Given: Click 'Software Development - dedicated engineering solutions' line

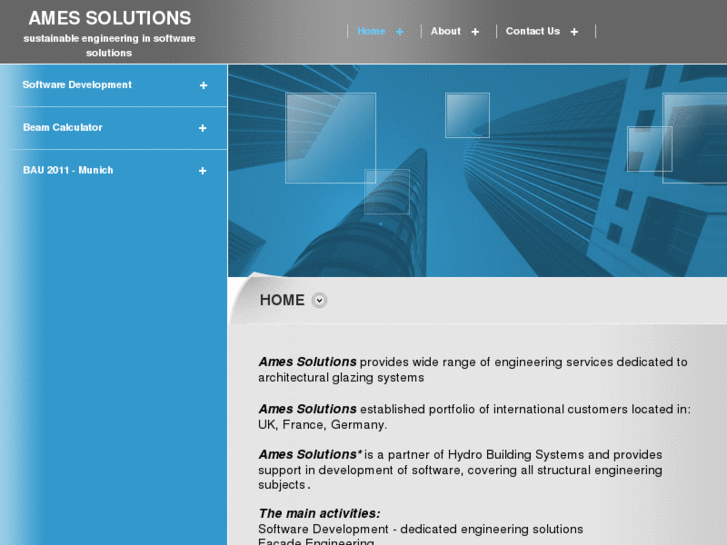Looking at the screenshot, I should 421,529.
